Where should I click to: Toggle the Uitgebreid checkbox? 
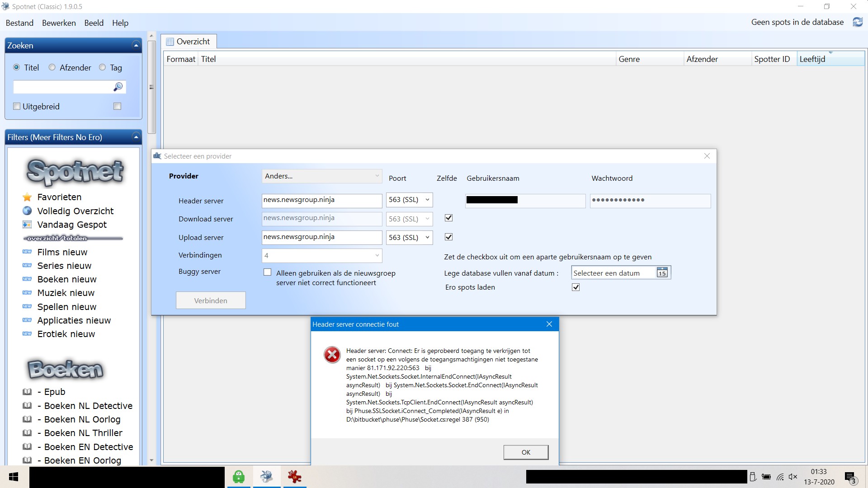pos(17,106)
